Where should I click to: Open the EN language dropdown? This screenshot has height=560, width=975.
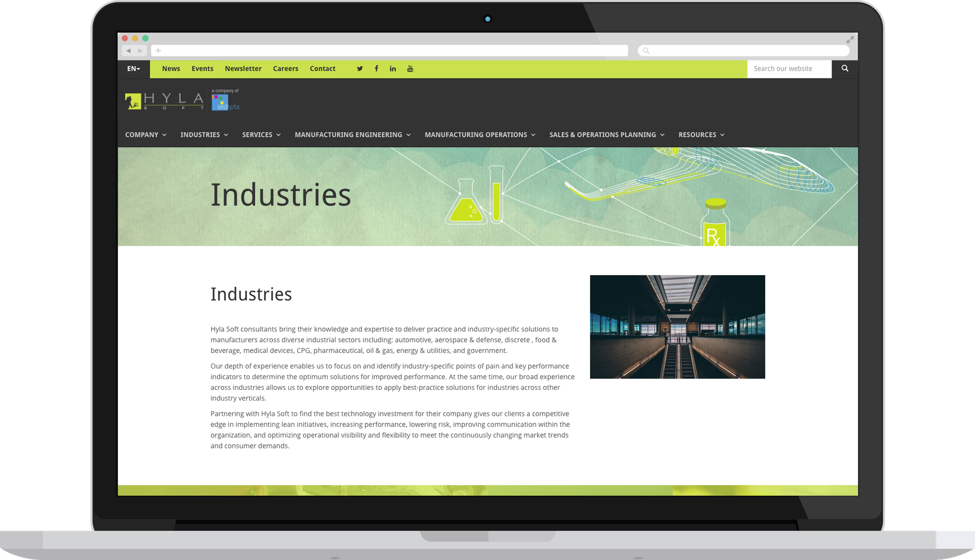(x=134, y=69)
